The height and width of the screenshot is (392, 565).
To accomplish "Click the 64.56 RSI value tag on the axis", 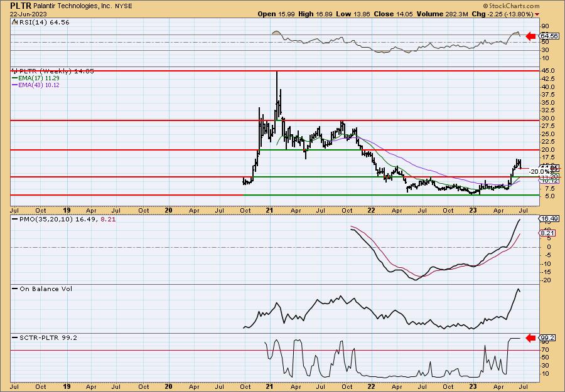I will point(550,36).
